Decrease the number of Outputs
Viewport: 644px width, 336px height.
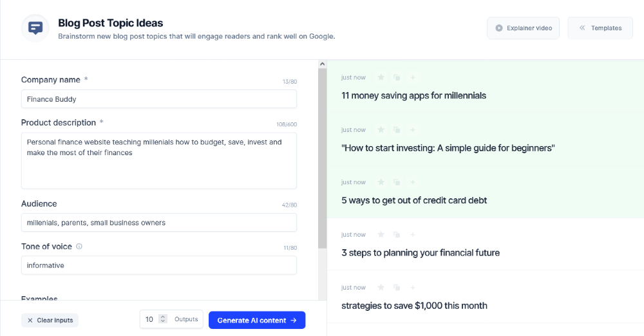coord(163,322)
